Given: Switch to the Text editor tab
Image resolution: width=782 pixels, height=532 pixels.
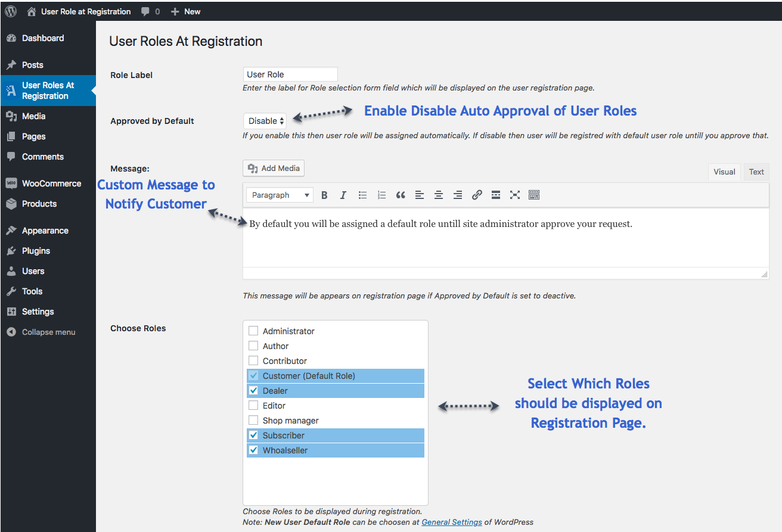Looking at the screenshot, I should [756, 172].
